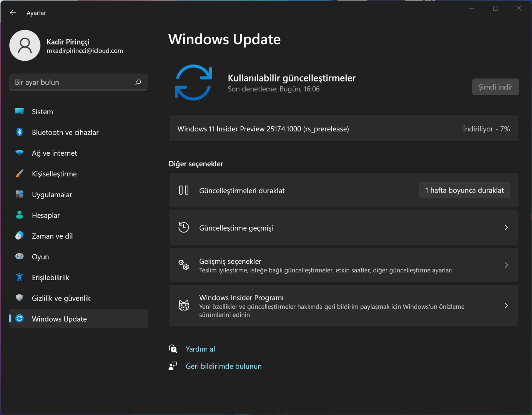Open Hesaplar settings page
Screen dimensions: 532x415
click(x=78, y=215)
